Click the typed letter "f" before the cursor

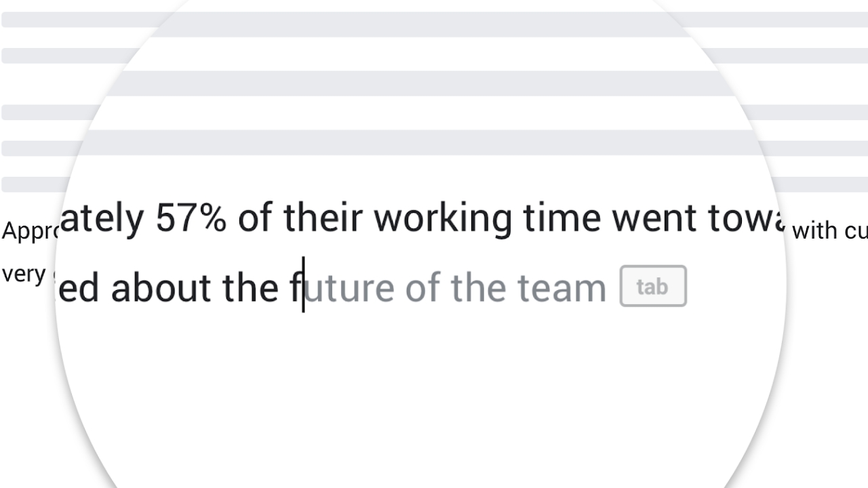(295, 288)
